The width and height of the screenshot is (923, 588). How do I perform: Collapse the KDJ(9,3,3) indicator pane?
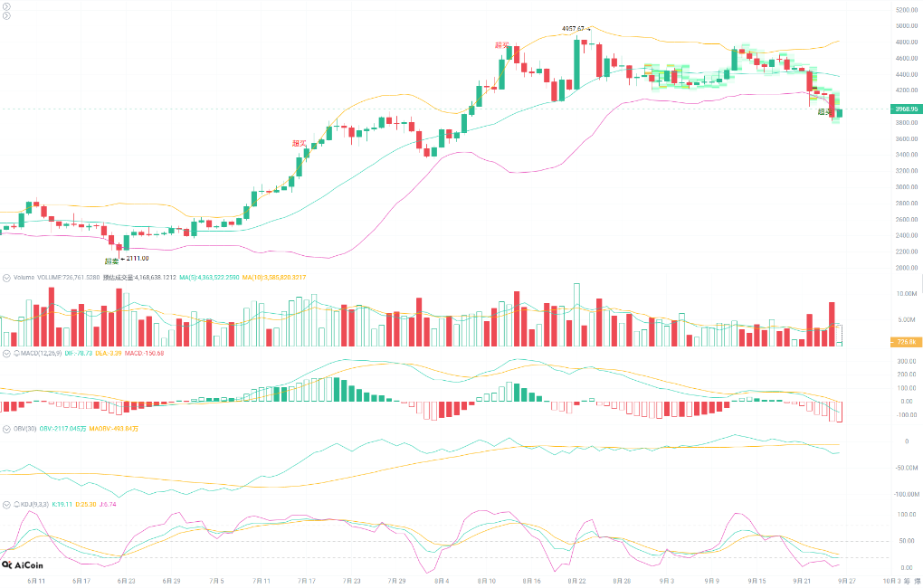point(6,505)
